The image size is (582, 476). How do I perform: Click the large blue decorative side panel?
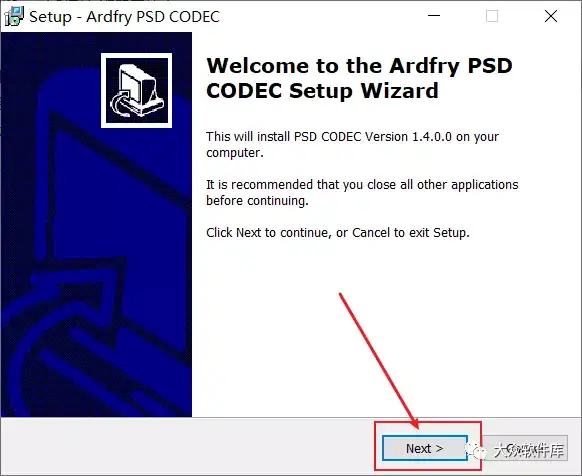click(x=97, y=224)
